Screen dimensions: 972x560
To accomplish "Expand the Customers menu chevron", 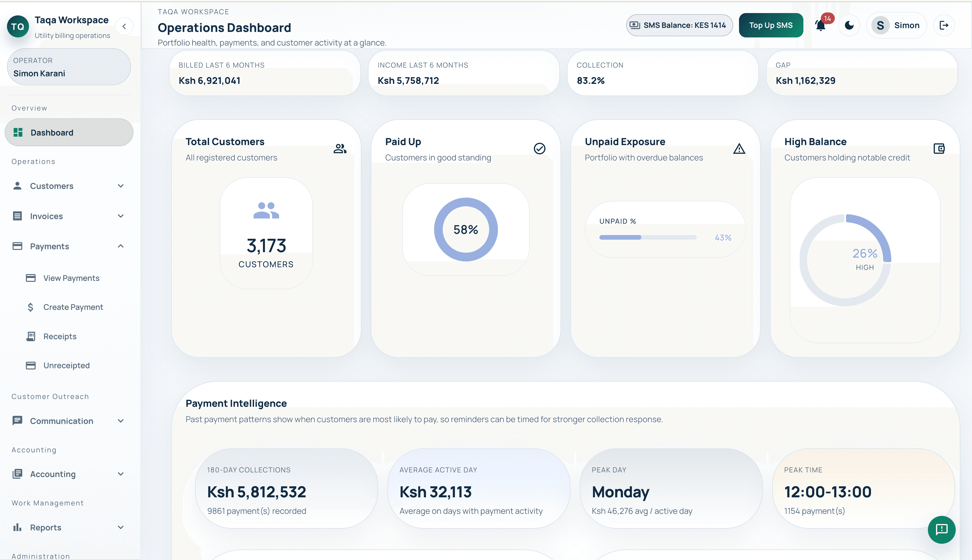I will tap(121, 186).
